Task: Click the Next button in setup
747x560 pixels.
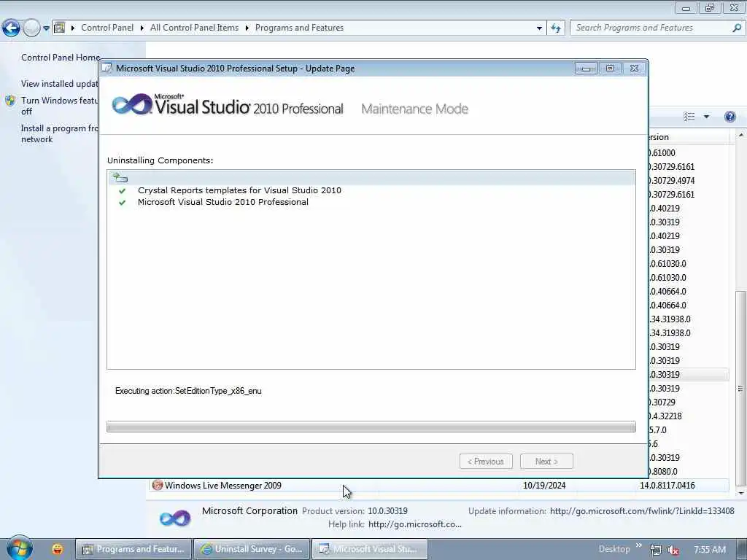Action: (x=546, y=462)
